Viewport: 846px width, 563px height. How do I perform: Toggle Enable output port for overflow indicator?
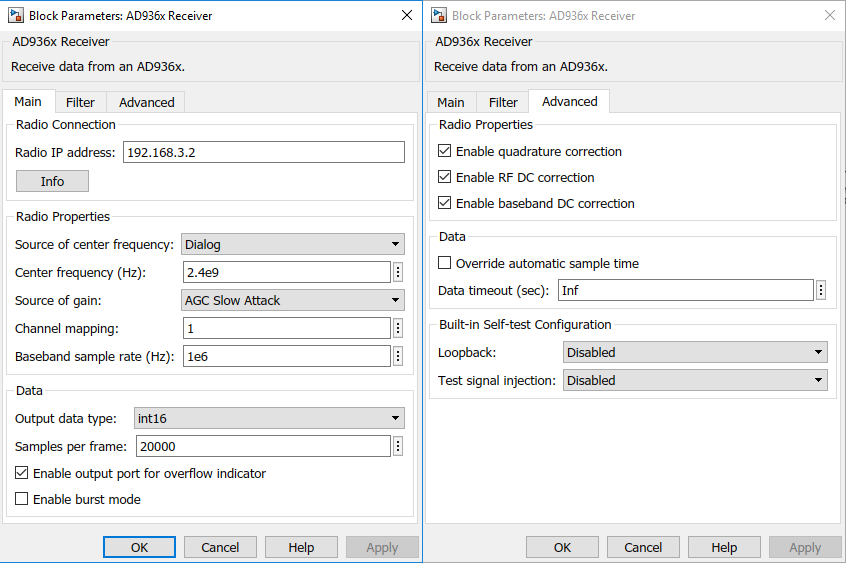click(x=22, y=473)
